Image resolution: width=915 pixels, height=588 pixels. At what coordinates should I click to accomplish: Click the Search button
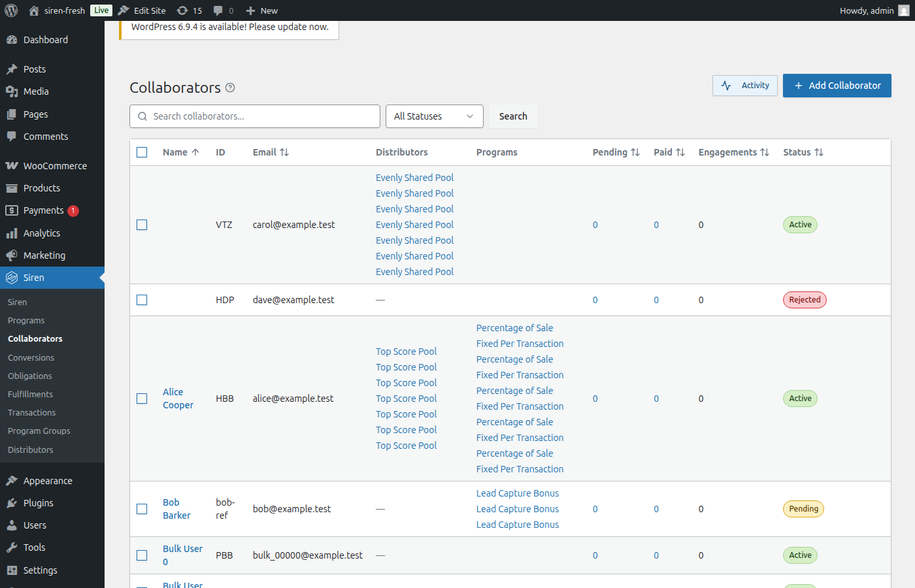pos(513,116)
